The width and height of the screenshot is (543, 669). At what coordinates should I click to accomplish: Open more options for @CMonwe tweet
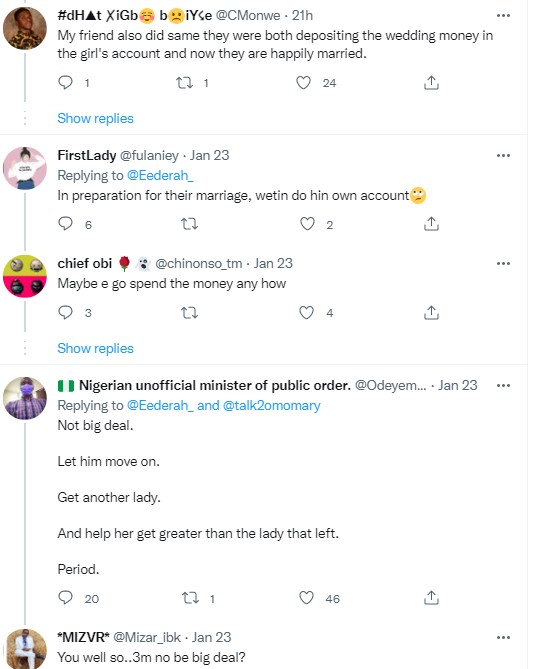pos(503,15)
